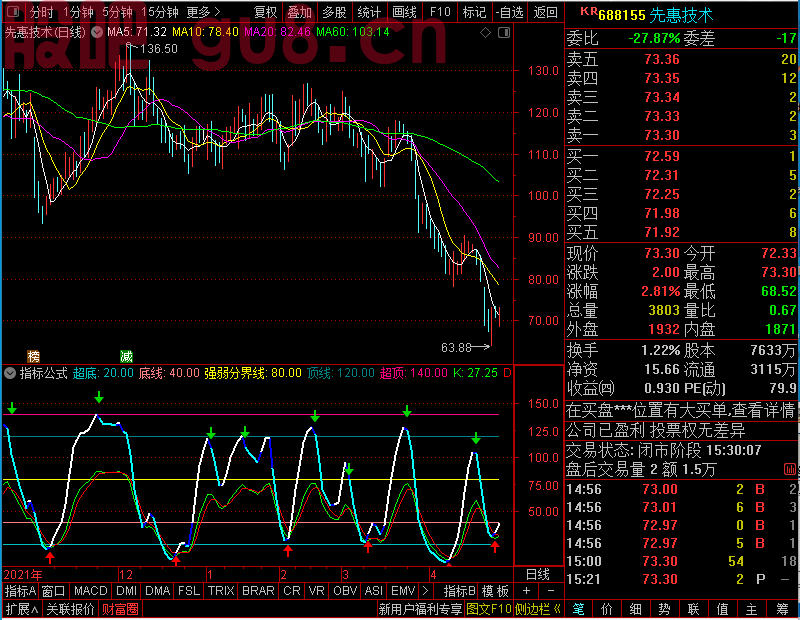Image resolution: width=800 pixels, height=620 pixels.
Task: Open 新用户福利专享 promotion link
Action: 420,609
